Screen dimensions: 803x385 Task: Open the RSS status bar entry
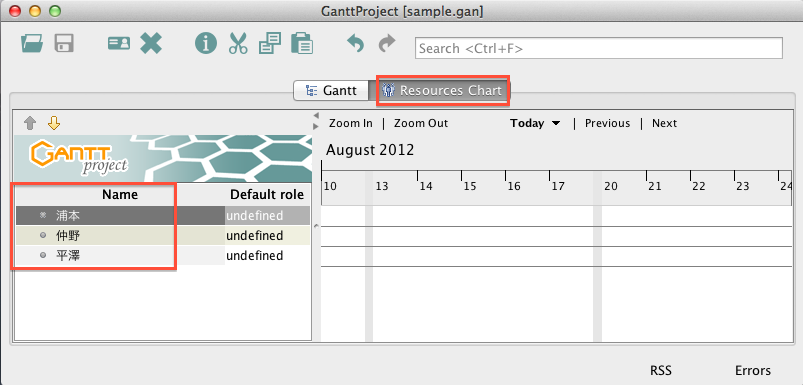[x=661, y=370]
